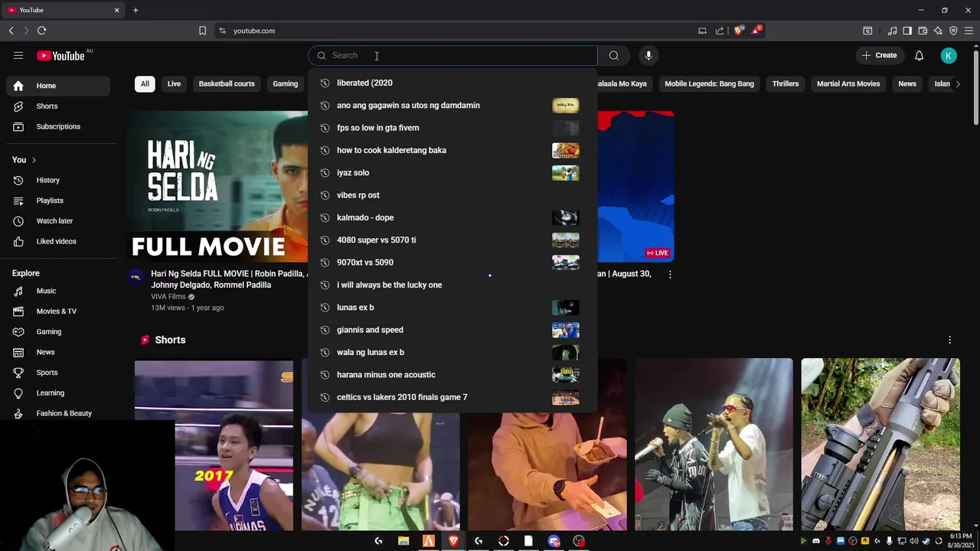Screen dimensions: 980x551
Task: Open Shorts section three-dot menu
Action: pos(949,340)
